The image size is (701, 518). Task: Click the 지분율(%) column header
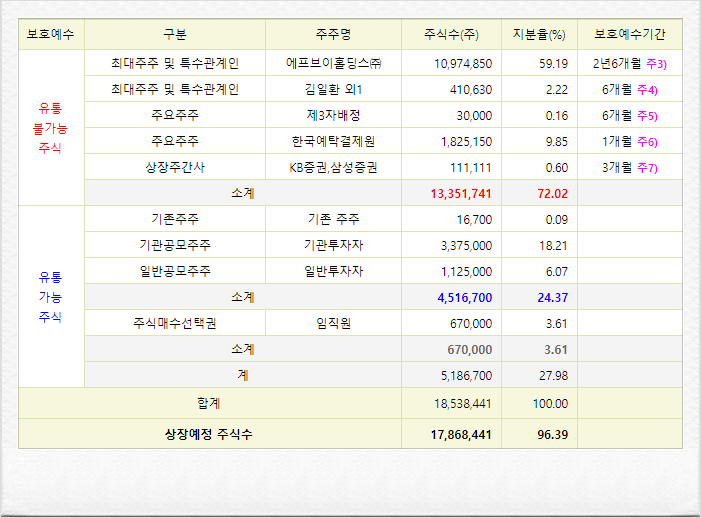tap(539, 34)
